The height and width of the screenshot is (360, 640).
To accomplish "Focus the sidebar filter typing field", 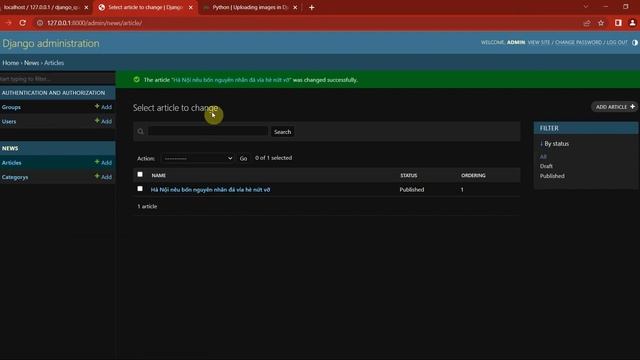I will tap(57, 78).
